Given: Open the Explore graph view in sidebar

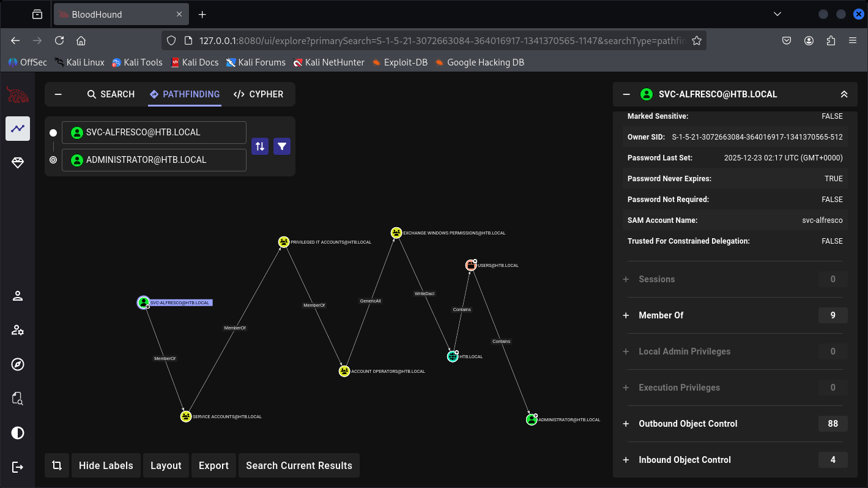Looking at the screenshot, I should 18,129.
